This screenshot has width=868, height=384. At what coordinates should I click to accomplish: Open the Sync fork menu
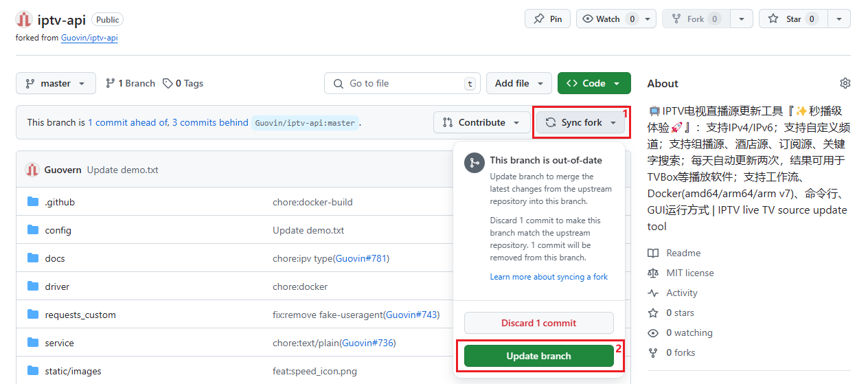[581, 122]
